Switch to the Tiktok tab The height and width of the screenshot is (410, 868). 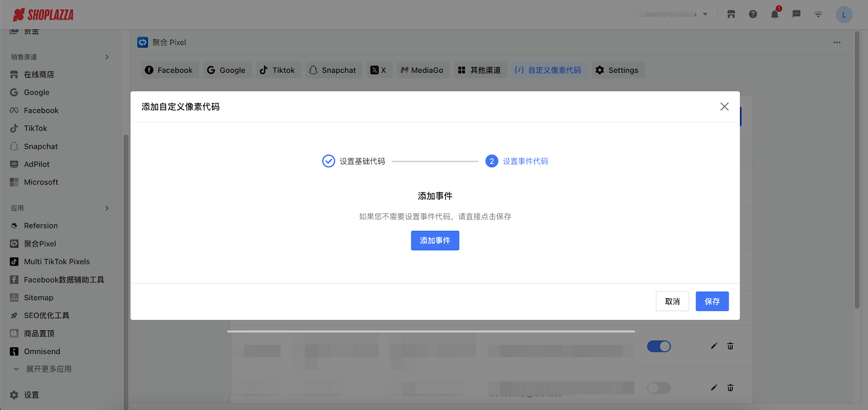point(277,70)
